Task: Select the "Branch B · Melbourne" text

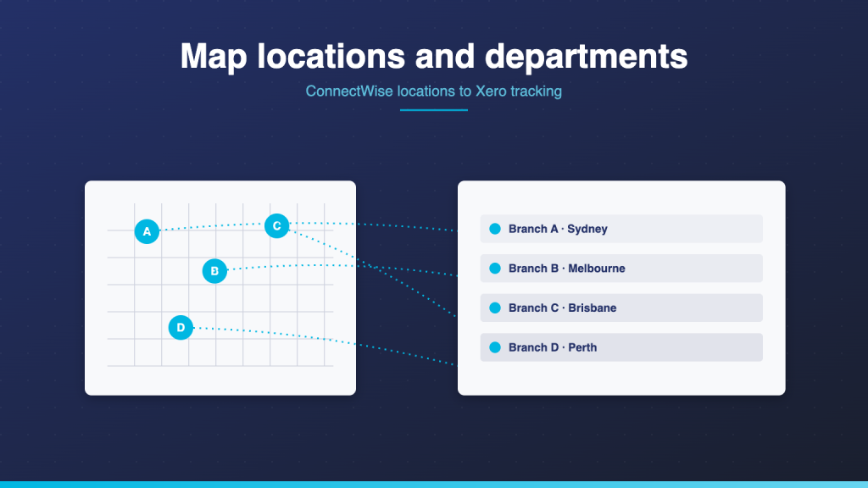Action: pyautogui.click(x=567, y=269)
